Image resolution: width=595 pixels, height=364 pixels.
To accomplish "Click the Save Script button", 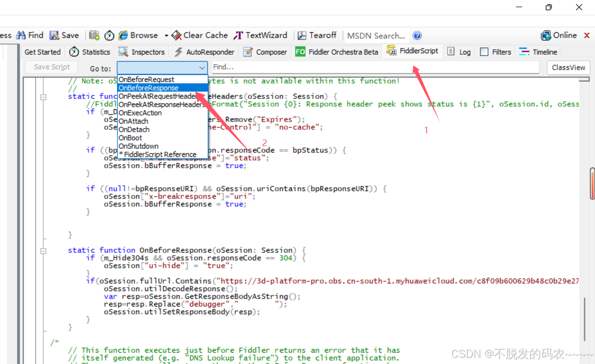I will (x=52, y=67).
